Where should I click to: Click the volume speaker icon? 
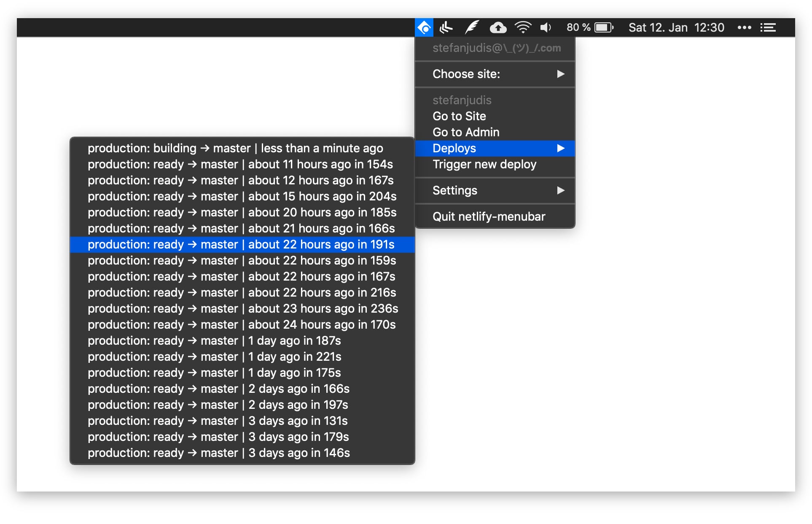(x=546, y=28)
